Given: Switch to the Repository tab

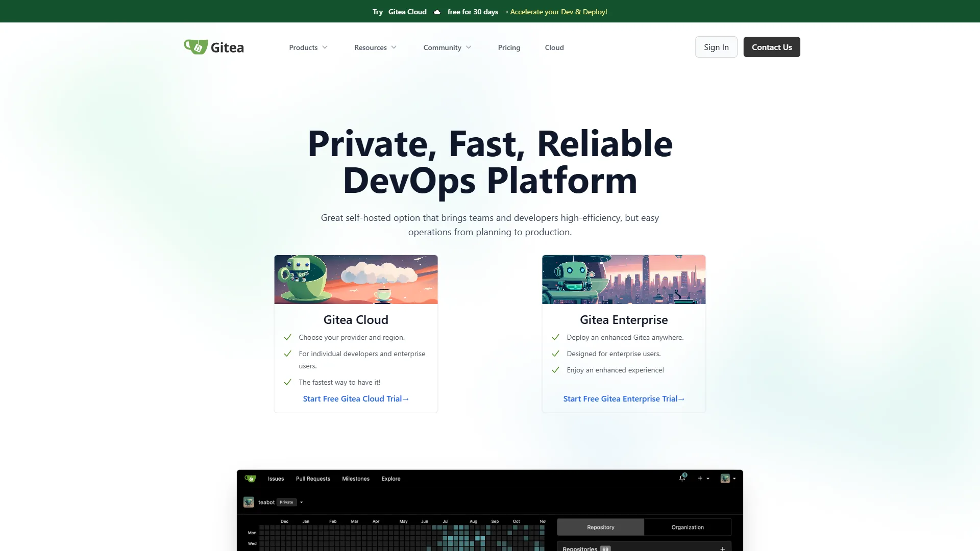Looking at the screenshot, I should point(600,527).
